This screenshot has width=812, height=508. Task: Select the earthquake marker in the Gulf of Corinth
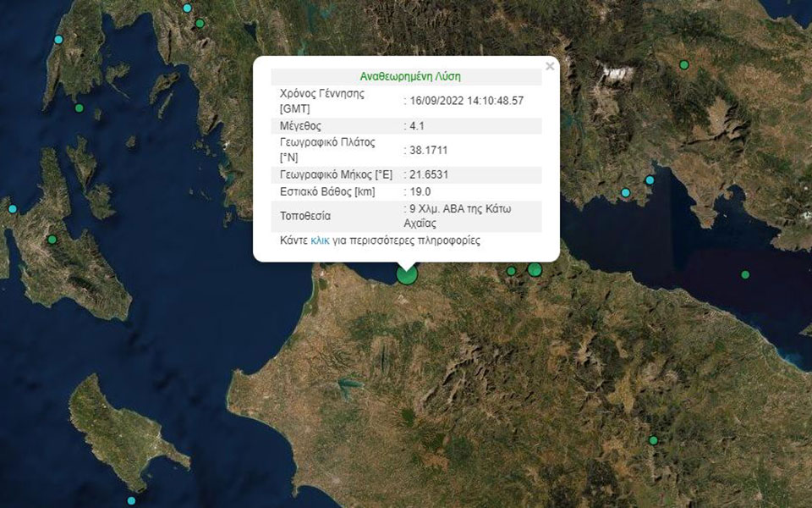[744, 274]
